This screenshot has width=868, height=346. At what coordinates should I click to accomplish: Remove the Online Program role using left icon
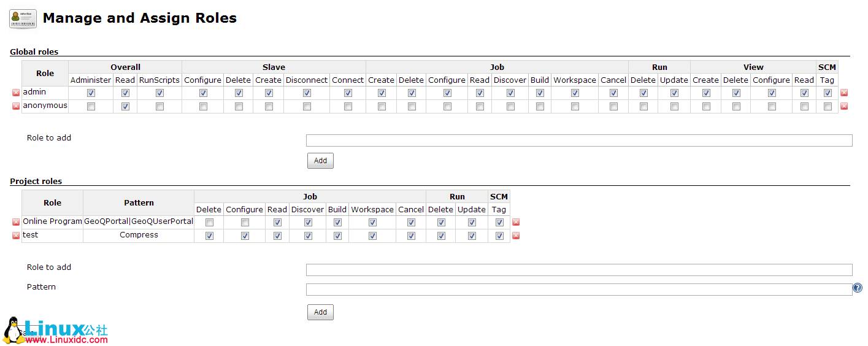point(16,222)
